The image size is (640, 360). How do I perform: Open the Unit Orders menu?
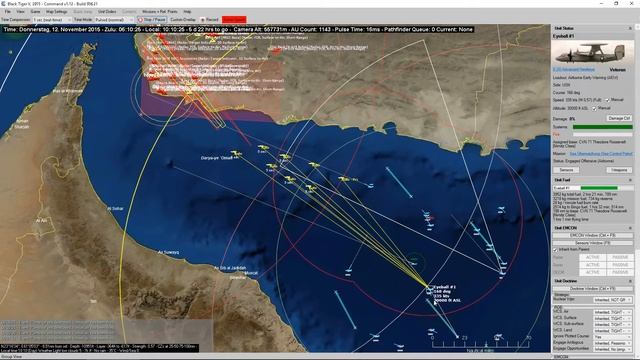[107, 12]
